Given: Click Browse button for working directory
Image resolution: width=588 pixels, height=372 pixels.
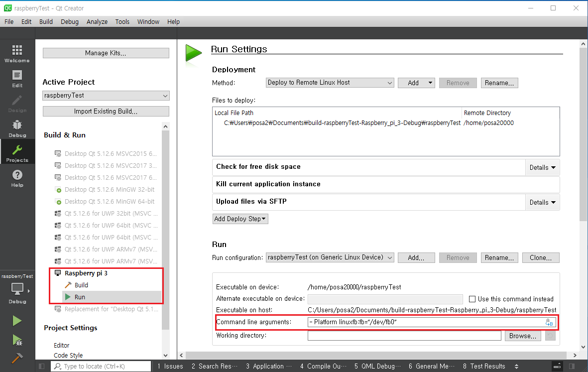Looking at the screenshot, I should tap(523, 336).
